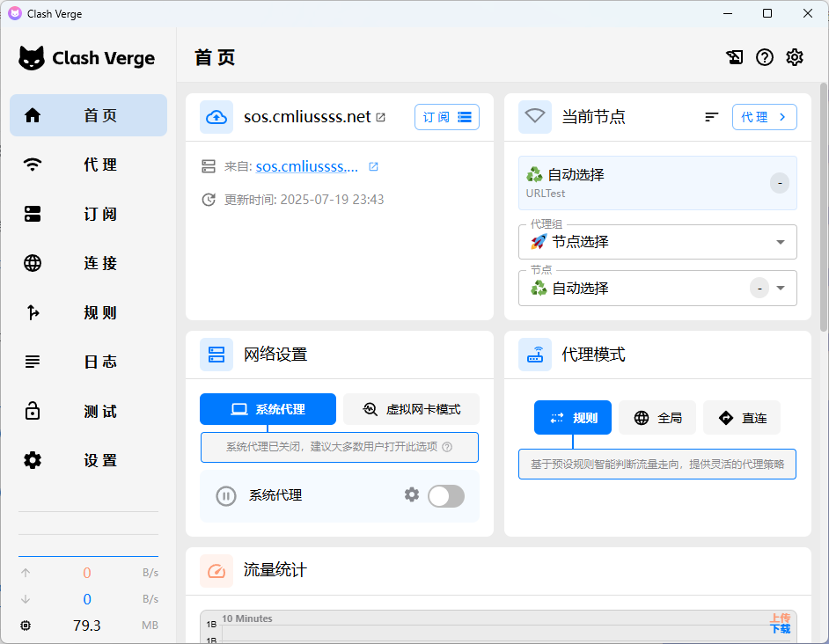
Task: Open the 代理 button with chevron
Action: pos(765,117)
